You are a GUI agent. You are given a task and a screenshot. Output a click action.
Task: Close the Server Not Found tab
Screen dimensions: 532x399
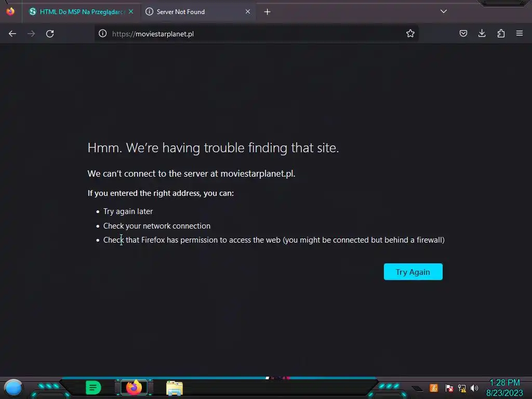pyautogui.click(x=248, y=11)
